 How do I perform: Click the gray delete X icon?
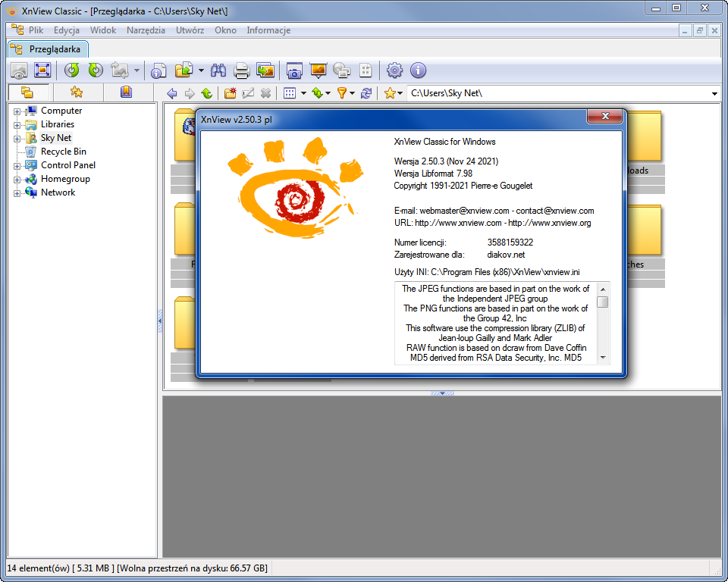click(x=265, y=93)
